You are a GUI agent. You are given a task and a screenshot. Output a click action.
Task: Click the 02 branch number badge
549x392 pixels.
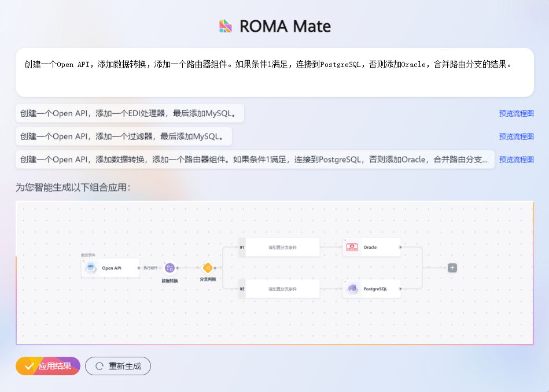(x=242, y=289)
